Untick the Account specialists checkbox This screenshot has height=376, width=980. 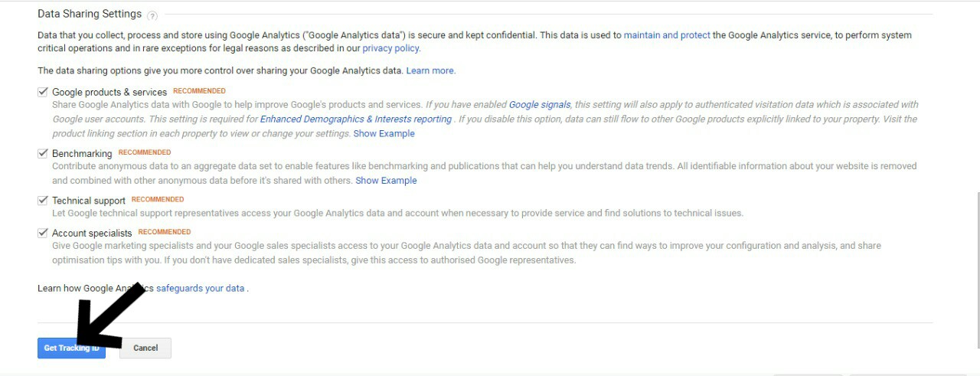coord(43,233)
